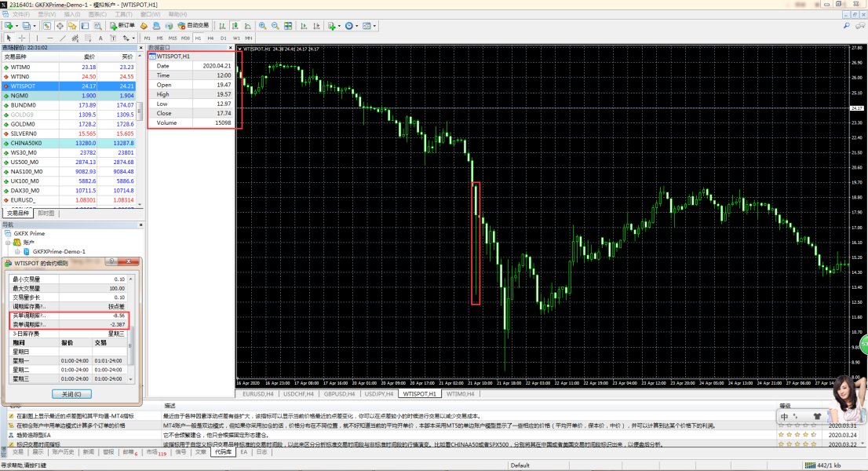Open 日志 journal terminal tab
The image size is (868, 471).
tap(261, 452)
